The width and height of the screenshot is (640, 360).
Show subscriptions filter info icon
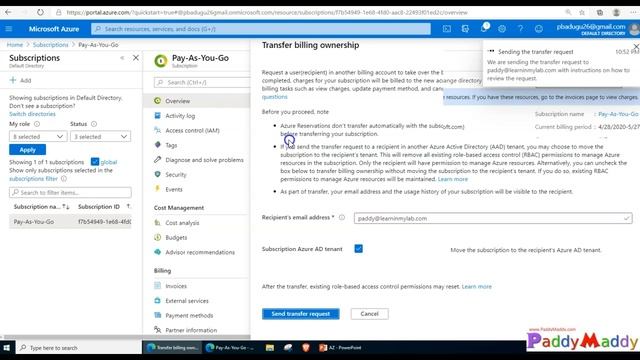pos(64,179)
